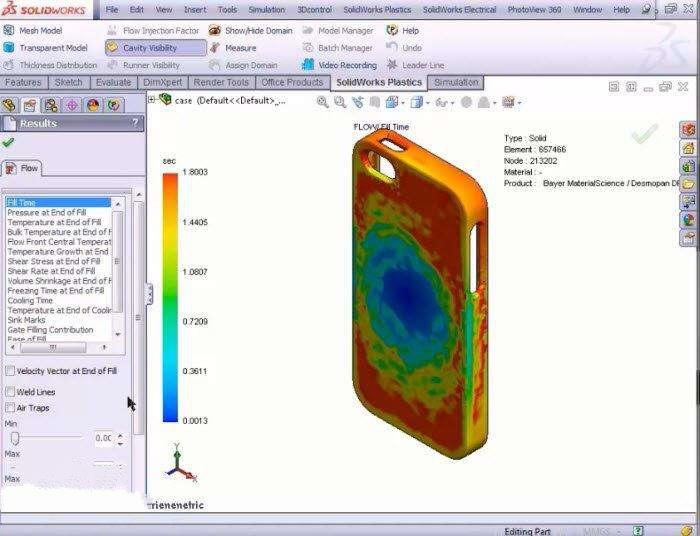700x536 pixels.
Task: Click Thickness Distribution button
Action: pyautogui.click(x=50, y=65)
